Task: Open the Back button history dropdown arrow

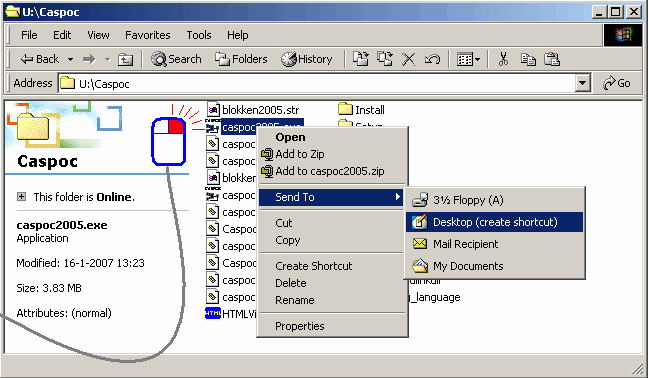Action: (x=70, y=59)
